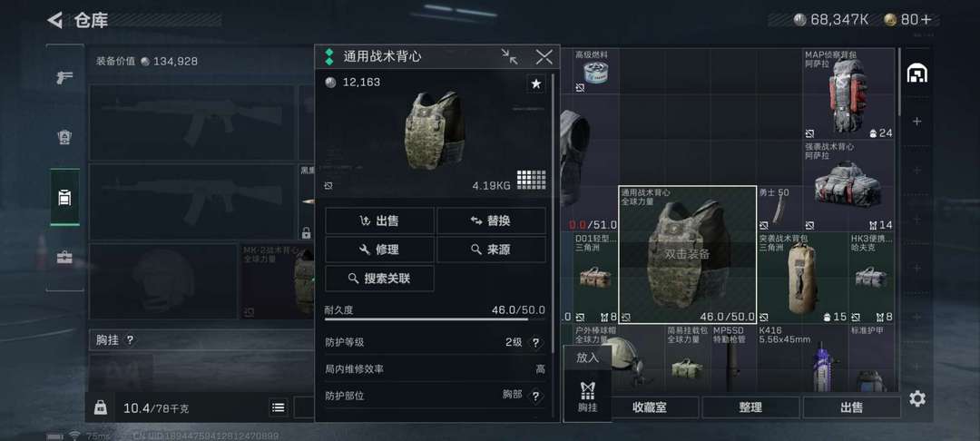Screen dimensions: 980x441
Task: Click the 整理 organize button
Action: pos(750,407)
